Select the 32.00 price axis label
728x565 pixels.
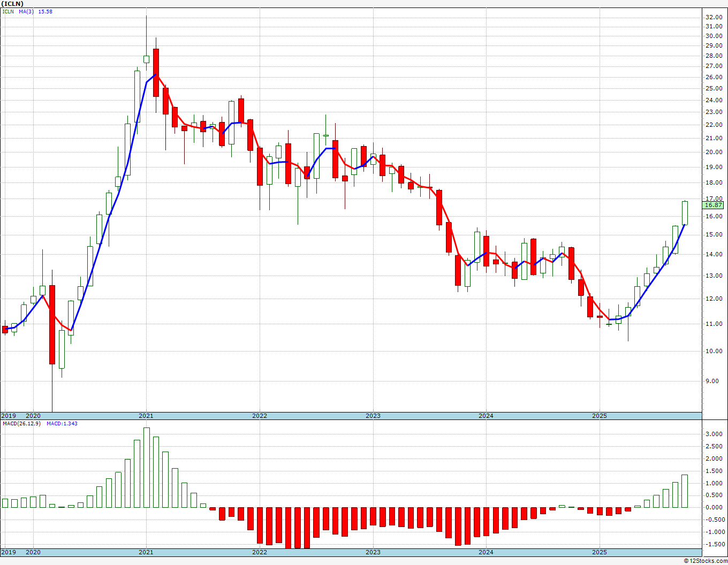(x=714, y=17)
